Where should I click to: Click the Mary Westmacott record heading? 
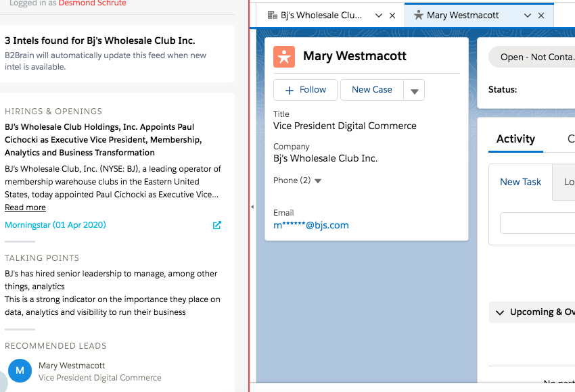(354, 56)
